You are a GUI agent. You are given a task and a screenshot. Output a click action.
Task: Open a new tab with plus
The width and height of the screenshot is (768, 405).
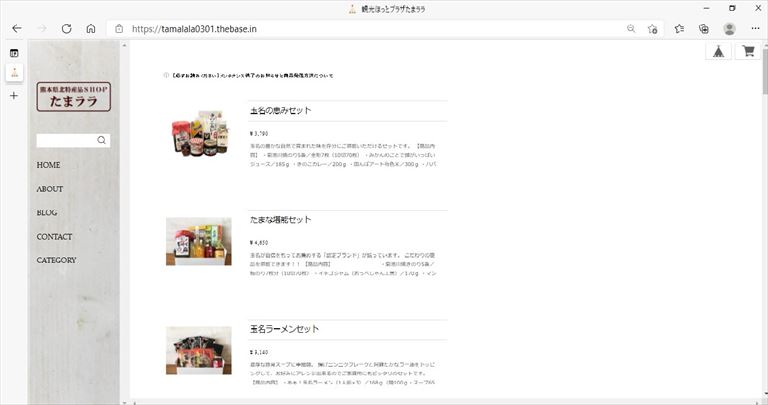pyautogui.click(x=14, y=95)
